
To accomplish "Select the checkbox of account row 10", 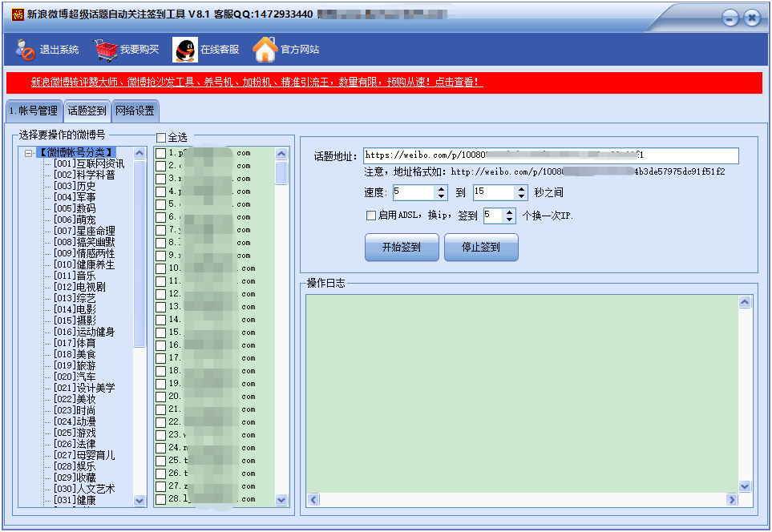I will pyautogui.click(x=160, y=268).
